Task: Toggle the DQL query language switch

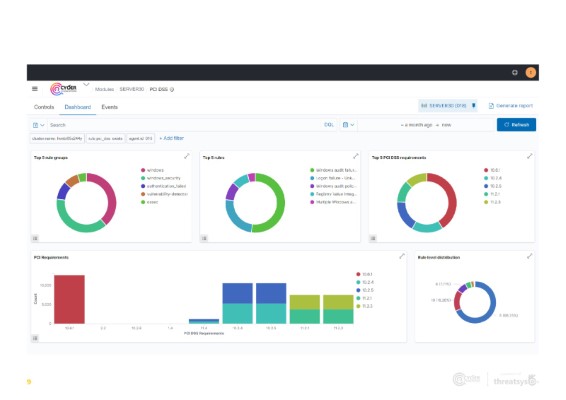Action: [329, 125]
